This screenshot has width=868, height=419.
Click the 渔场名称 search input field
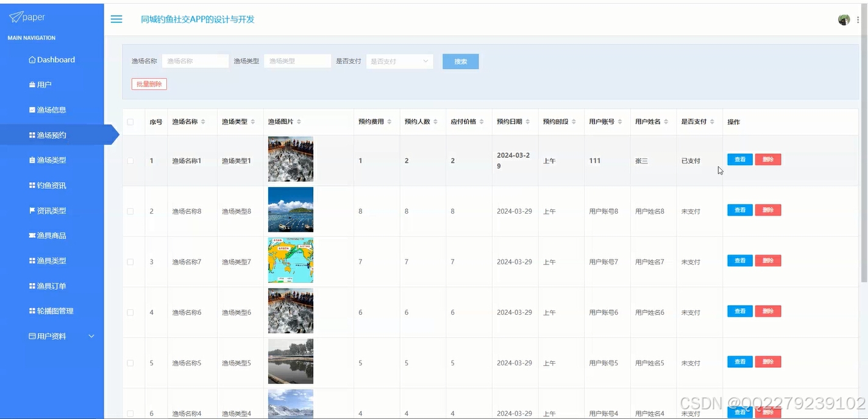pos(194,61)
